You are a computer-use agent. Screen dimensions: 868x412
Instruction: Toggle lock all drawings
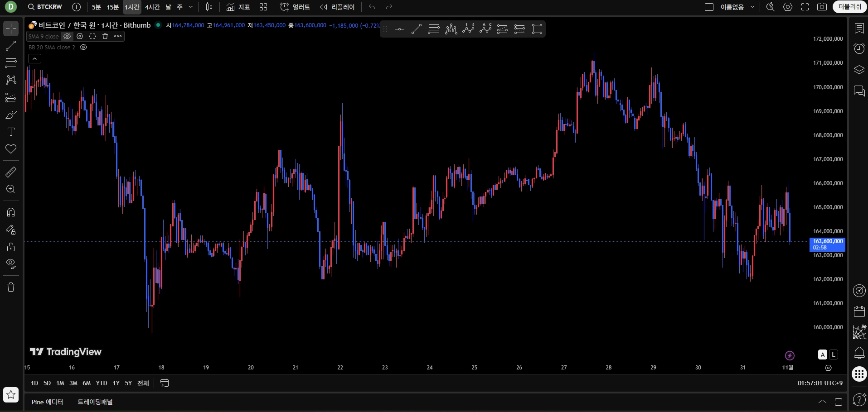click(11, 247)
